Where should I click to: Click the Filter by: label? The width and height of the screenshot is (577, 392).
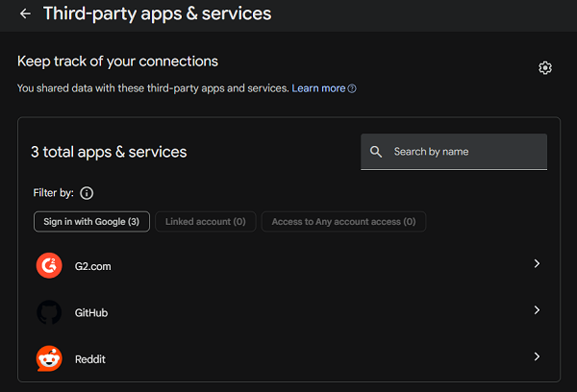point(53,193)
